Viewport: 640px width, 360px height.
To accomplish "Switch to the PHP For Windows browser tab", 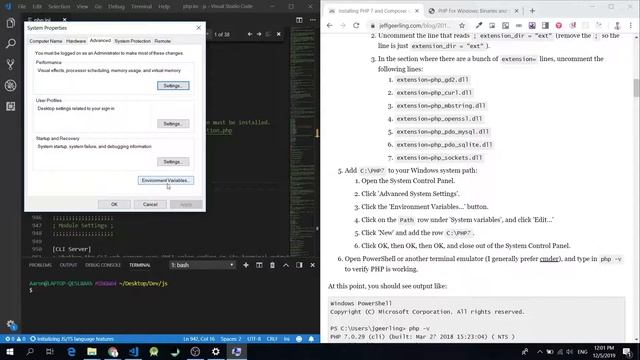I will 473,11.
